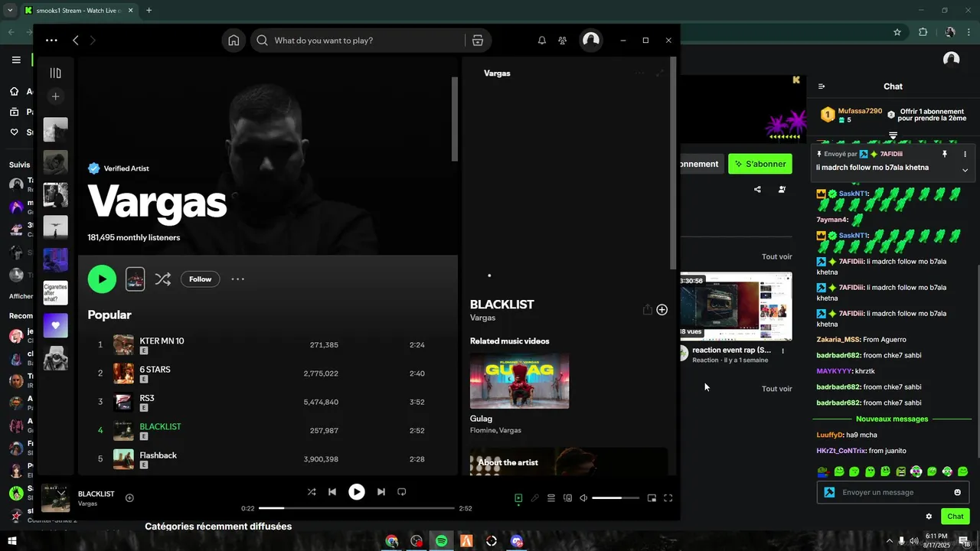Connect to a device icon
Image resolution: width=980 pixels, height=551 pixels.
[567, 498]
